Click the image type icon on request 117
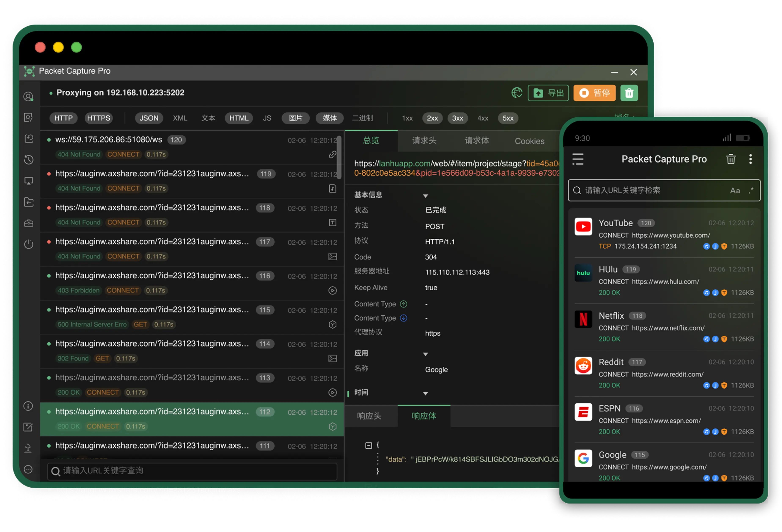The width and height of the screenshot is (782, 532). click(333, 256)
